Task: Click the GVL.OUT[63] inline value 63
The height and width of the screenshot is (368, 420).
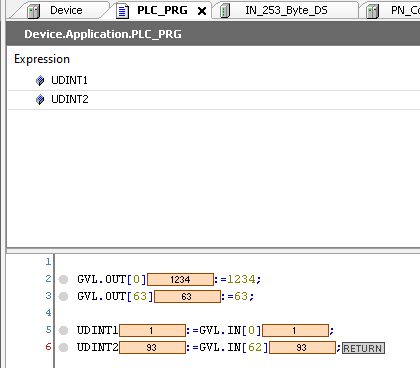Action: 187,296
